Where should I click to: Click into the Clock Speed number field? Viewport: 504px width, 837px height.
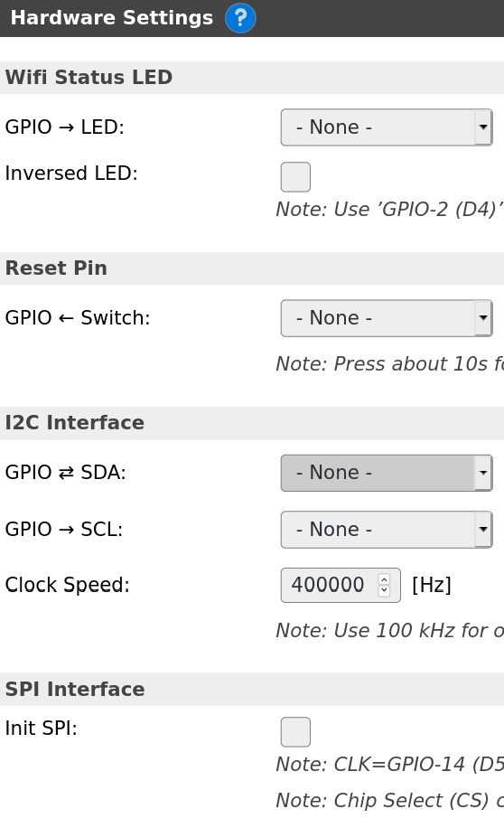329,585
